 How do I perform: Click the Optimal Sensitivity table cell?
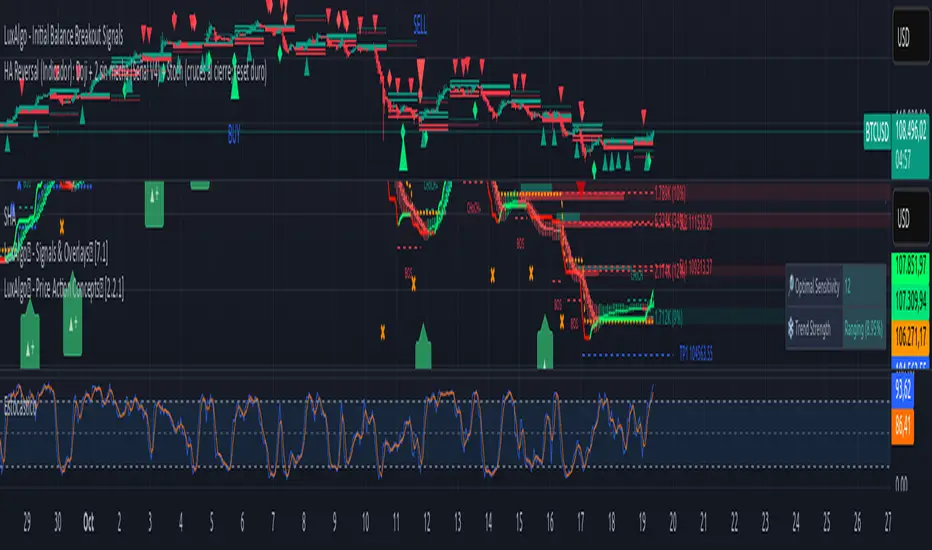[x=814, y=286]
